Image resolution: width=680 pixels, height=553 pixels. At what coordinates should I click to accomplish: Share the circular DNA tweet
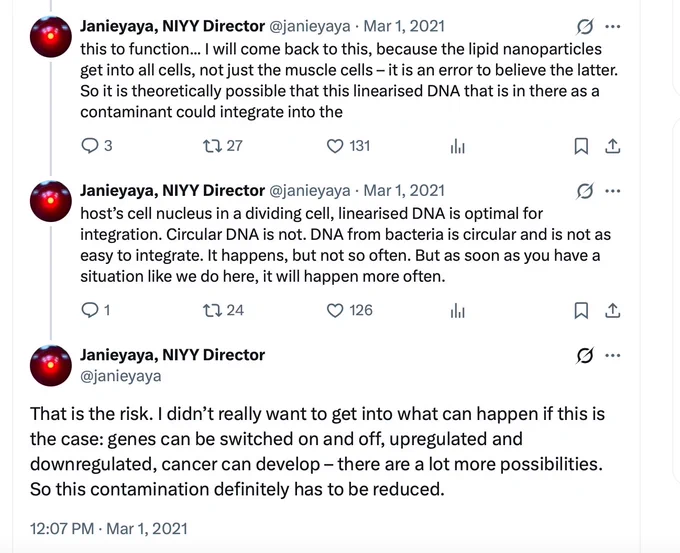pyautogui.click(x=612, y=311)
